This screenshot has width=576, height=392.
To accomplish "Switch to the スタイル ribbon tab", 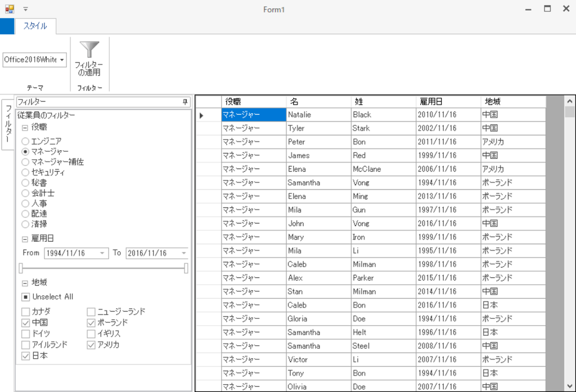I will (35, 26).
